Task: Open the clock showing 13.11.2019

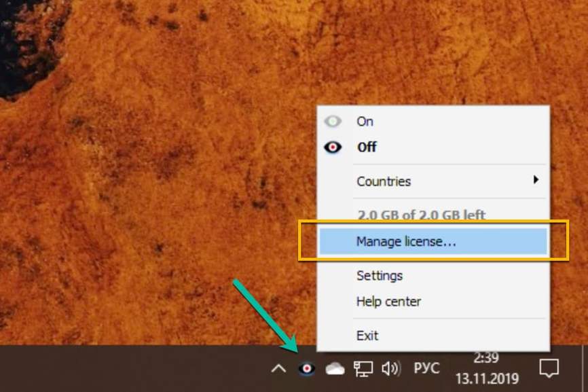Action: coord(487,368)
